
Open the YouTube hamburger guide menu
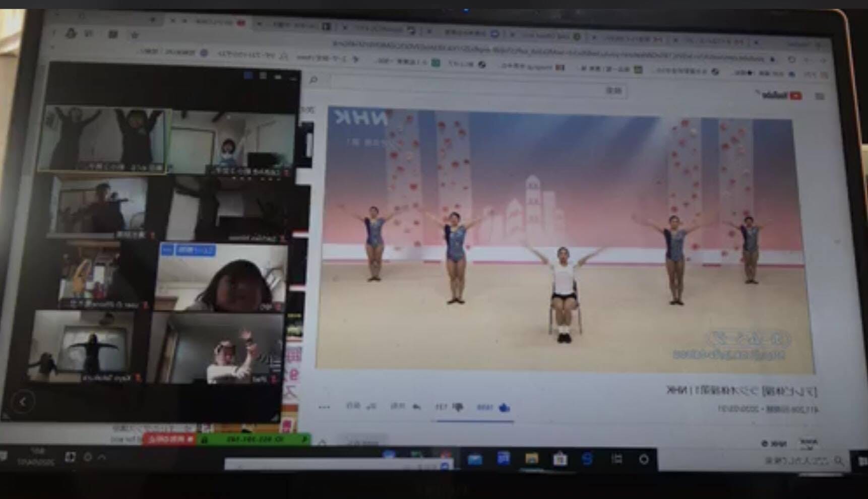(x=820, y=96)
